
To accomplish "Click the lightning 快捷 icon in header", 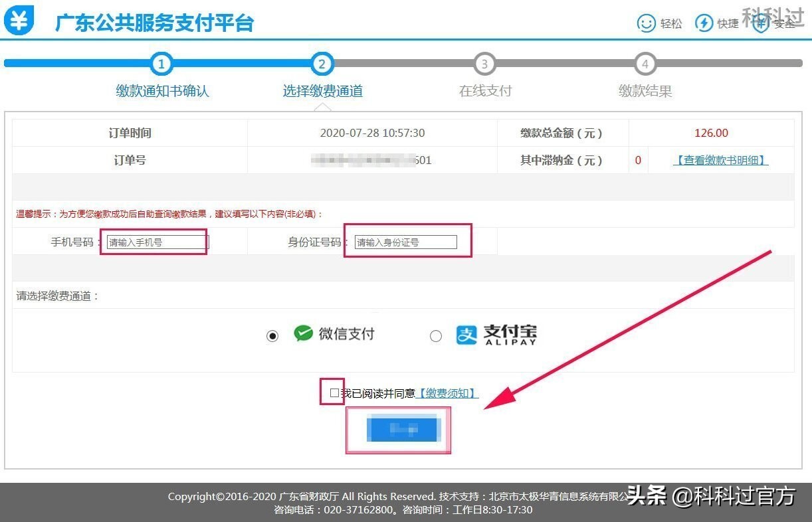I will click(704, 23).
